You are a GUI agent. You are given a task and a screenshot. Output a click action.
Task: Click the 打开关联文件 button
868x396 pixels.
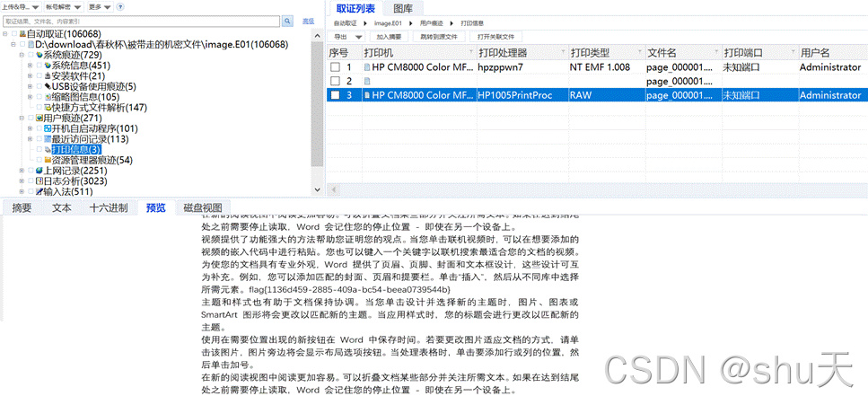pos(496,37)
